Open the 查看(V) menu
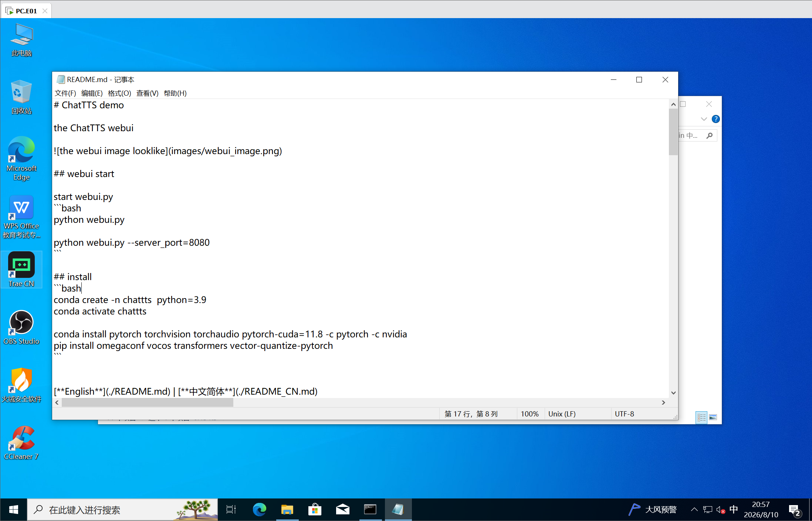 click(x=147, y=93)
